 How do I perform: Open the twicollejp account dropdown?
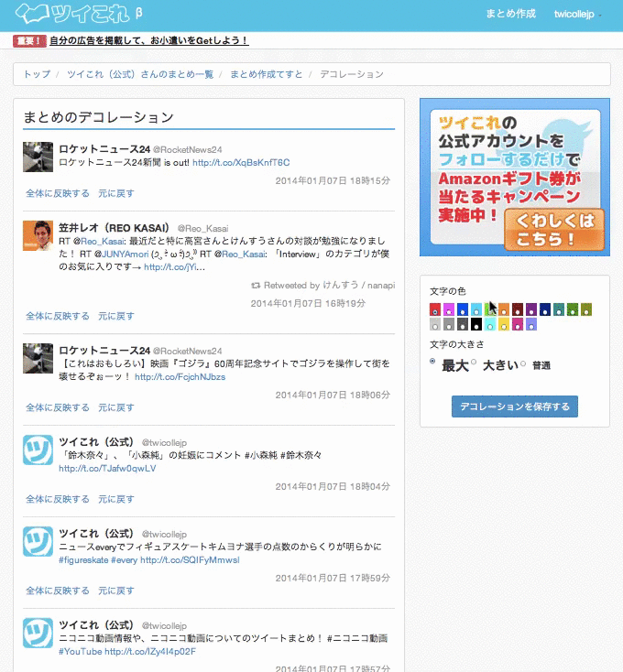click(x=577, y=14)
